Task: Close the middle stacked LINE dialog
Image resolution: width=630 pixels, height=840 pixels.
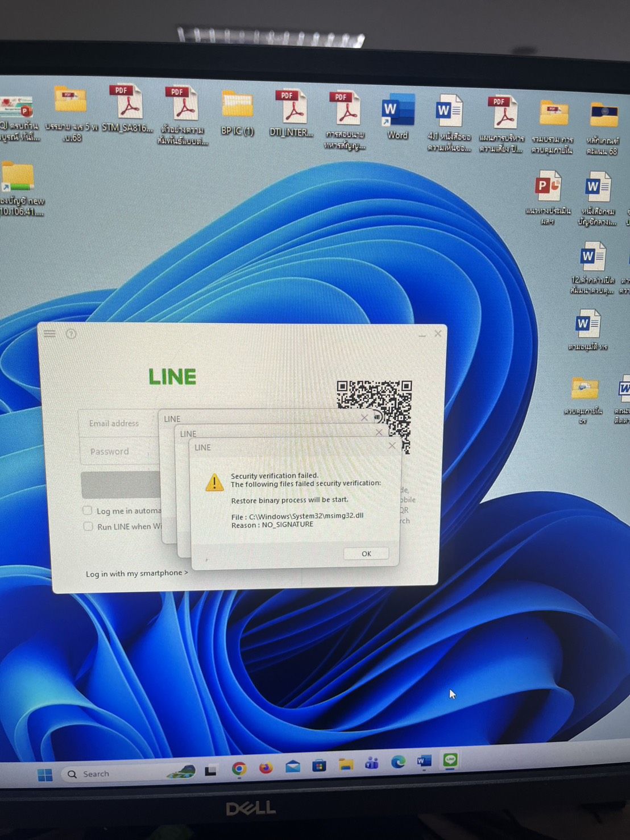Action: (x=379, y=433)
